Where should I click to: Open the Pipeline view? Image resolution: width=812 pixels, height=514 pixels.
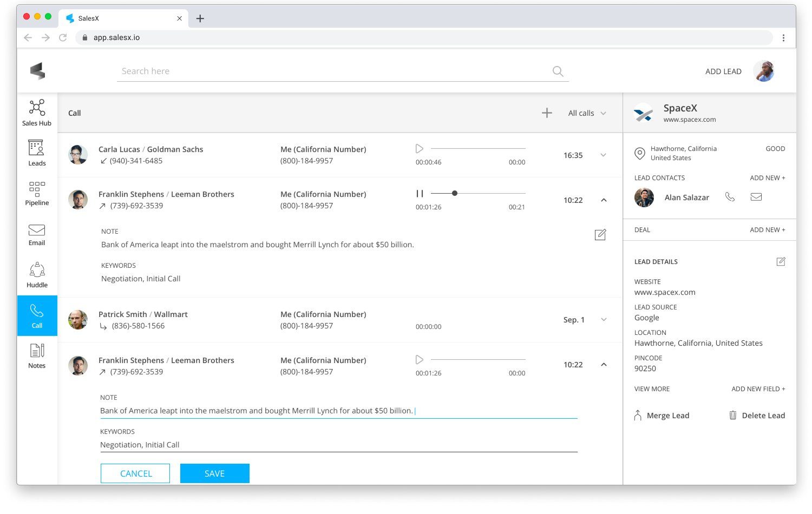point(37,193)
